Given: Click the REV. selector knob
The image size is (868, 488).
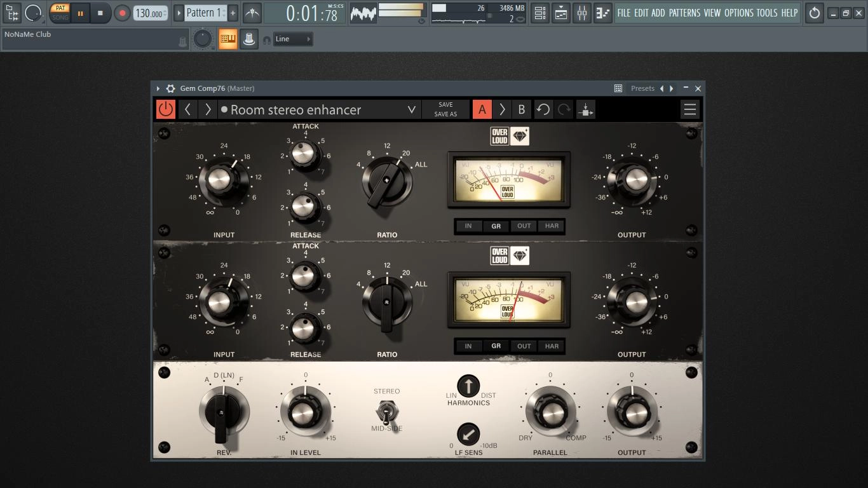Looking at the screenshot, I should click(220, 412).
